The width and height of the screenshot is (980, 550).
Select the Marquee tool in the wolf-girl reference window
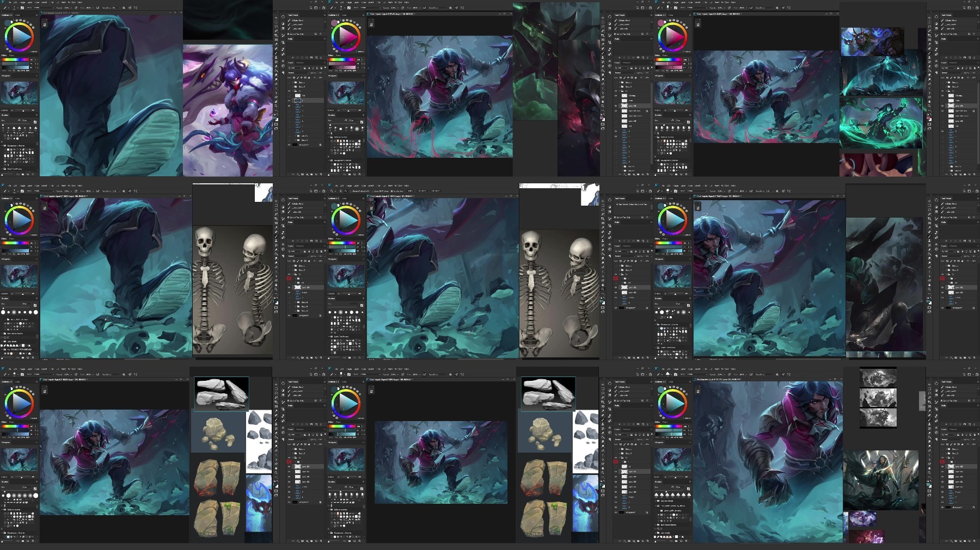(x=276, y=22)
